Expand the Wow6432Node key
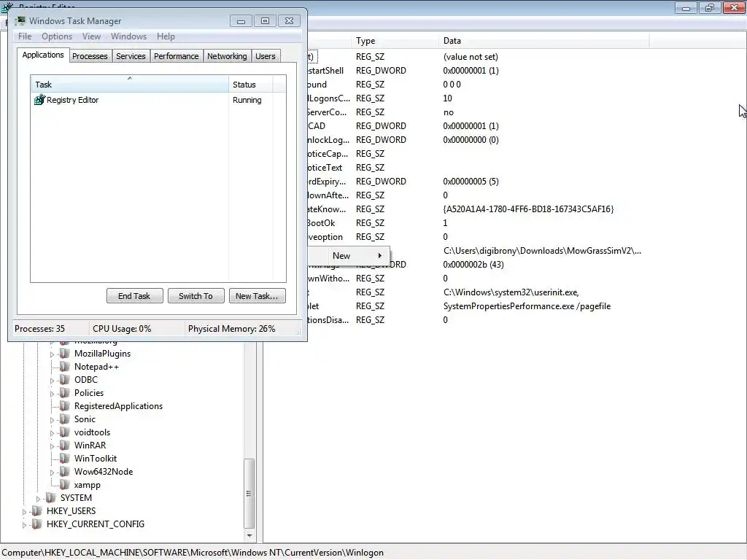 coord(52,472)
